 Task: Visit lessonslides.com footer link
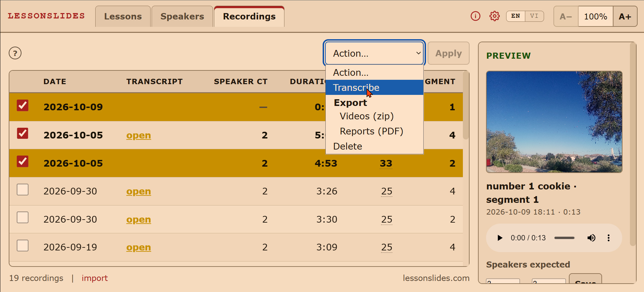point(436,278)
